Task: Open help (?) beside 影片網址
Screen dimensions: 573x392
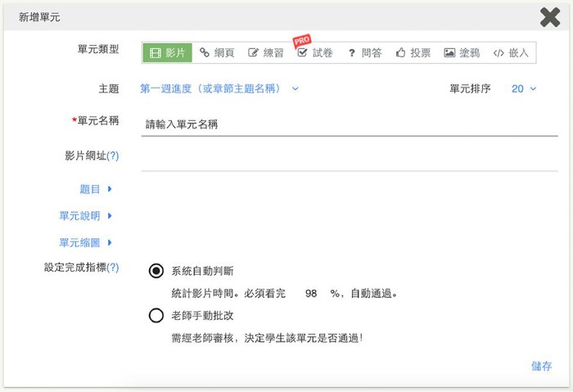Action: [113, 155]
